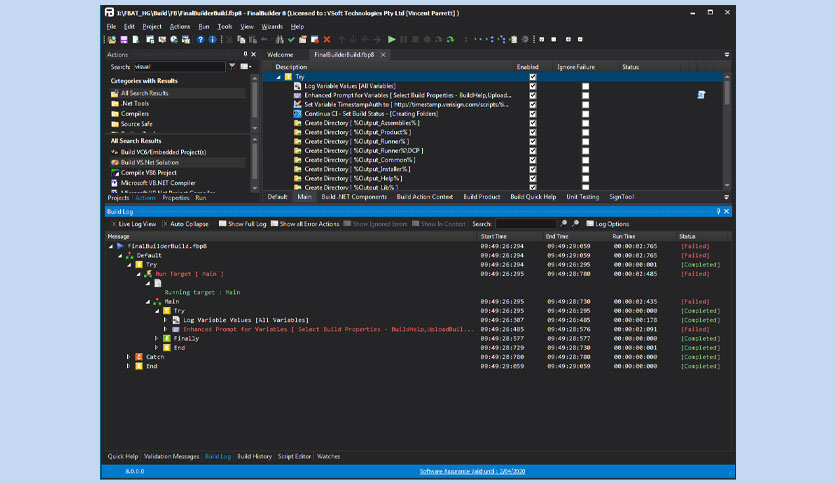Click the green curved arrow Step icon

451,39
